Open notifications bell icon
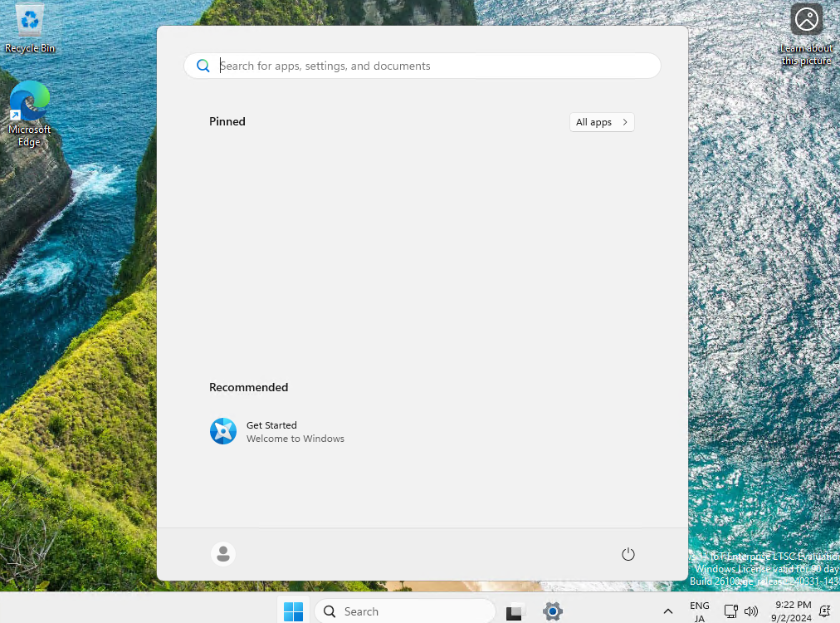The image size is (840, 623). click(824, 611)
